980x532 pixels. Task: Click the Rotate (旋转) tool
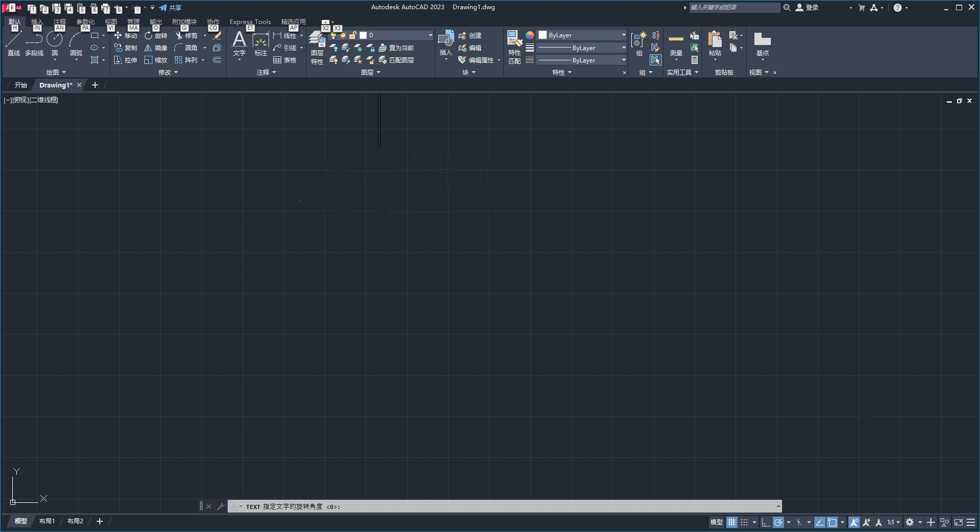(x=156, y=36)
